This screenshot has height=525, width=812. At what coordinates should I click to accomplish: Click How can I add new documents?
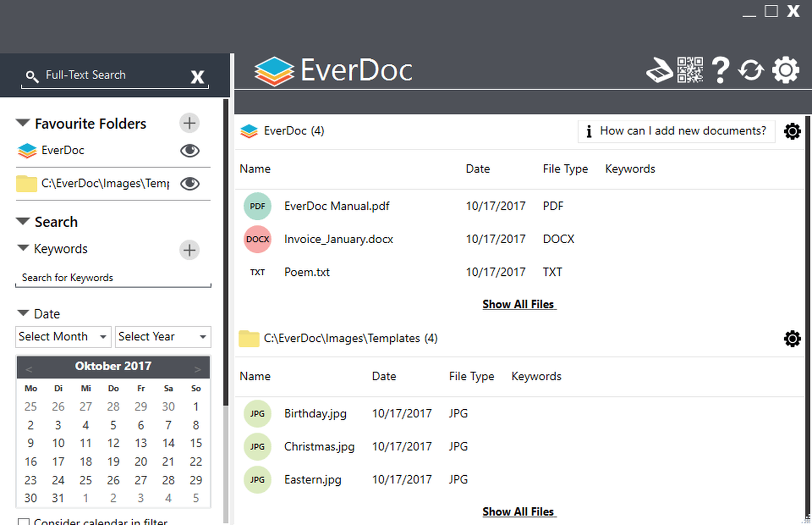pos(677,131)
